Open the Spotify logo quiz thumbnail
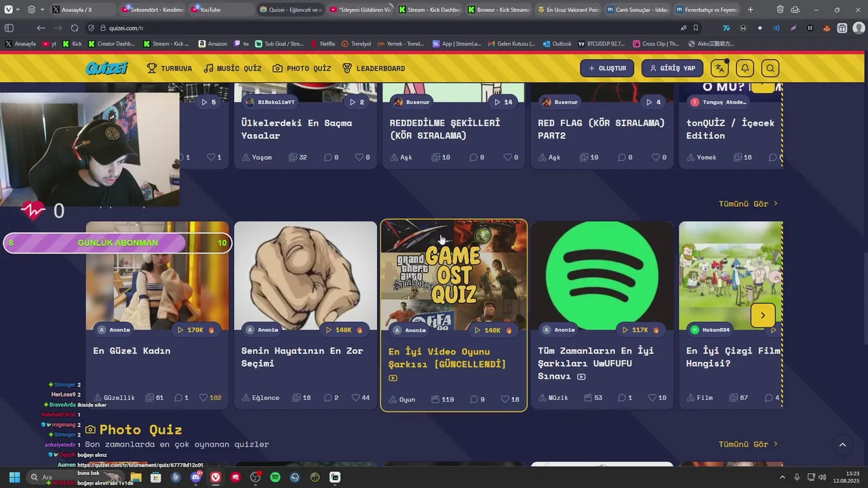Viewport: 868px width, 488px height. [602, 275]
